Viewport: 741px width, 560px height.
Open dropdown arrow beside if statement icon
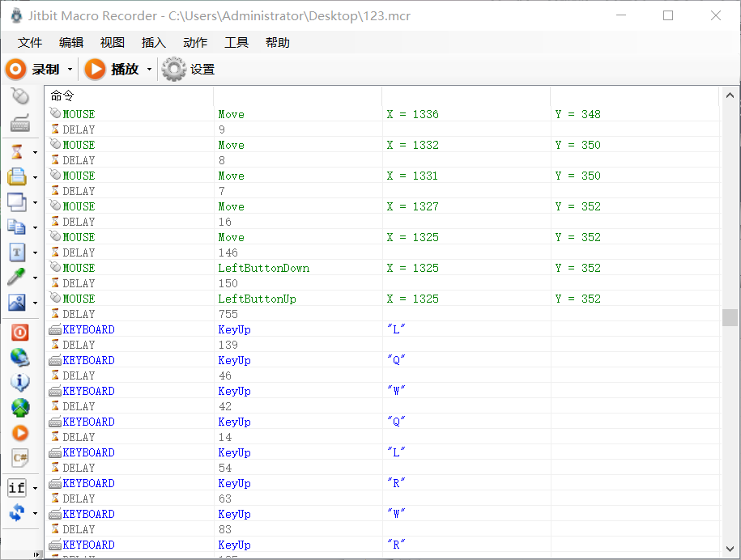36,488
